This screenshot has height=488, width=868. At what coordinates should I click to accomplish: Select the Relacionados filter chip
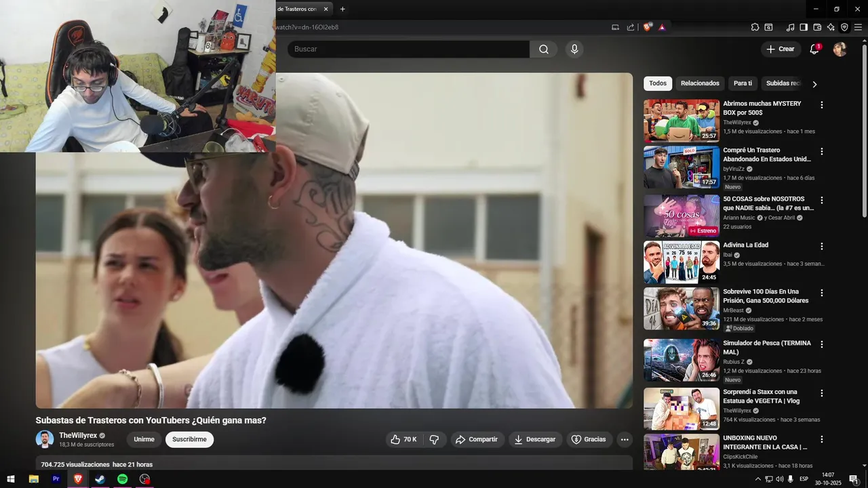[x=700, y=83]
